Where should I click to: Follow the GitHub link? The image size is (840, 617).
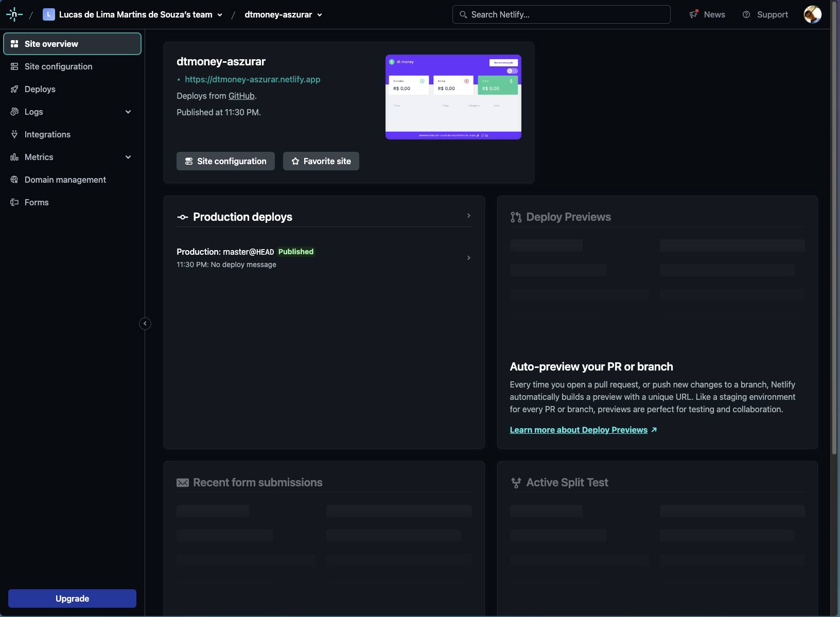(x=241, y=96)
